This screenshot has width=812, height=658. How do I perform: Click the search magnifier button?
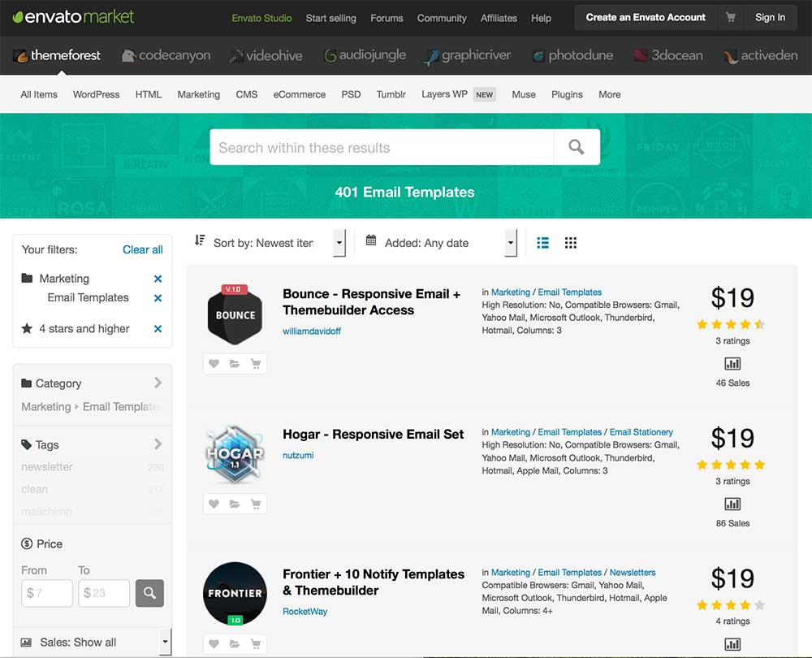tap(577, 147)
